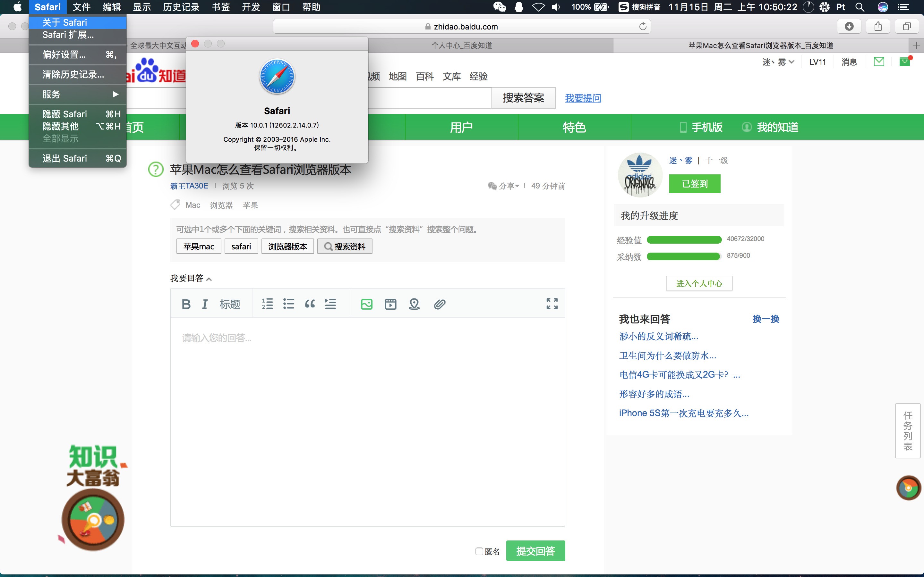The image size is (924, 577).
Task: Toggle bold formatting in the answer editor
Action: (186, 303)
